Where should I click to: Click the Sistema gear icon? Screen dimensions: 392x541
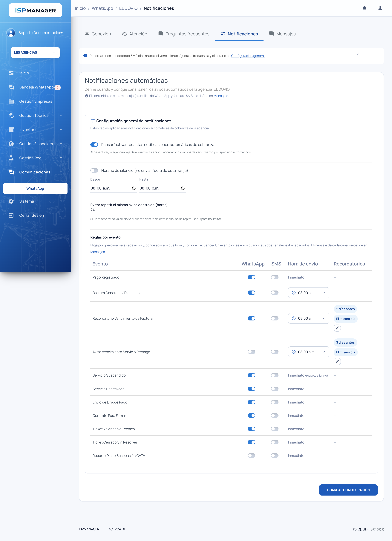[x=11, y=201]
